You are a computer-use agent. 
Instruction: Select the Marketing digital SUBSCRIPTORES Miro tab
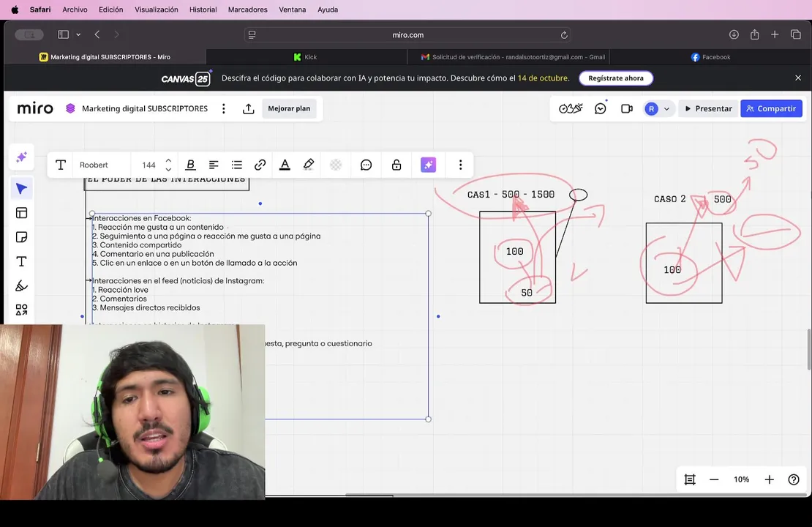105,57
